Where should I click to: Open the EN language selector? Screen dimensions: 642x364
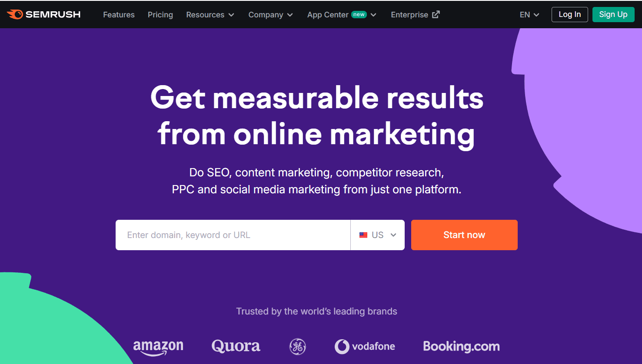coord(529,14)
